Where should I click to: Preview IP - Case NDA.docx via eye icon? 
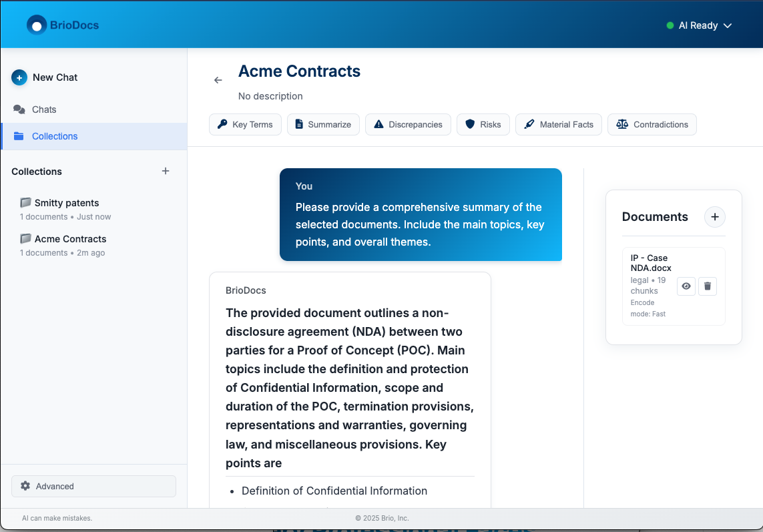pos(686,286)
